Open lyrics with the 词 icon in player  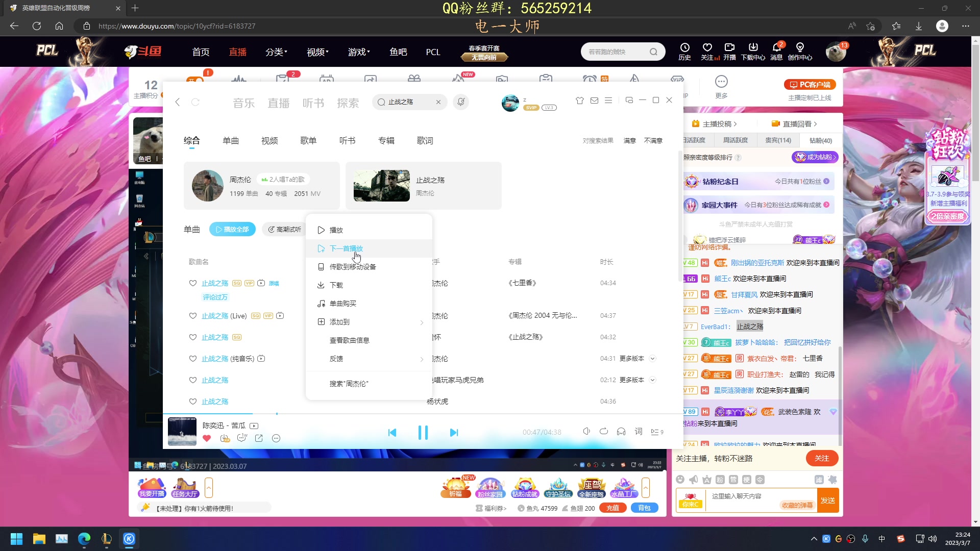pyautogui.click(x=638, y=432)
